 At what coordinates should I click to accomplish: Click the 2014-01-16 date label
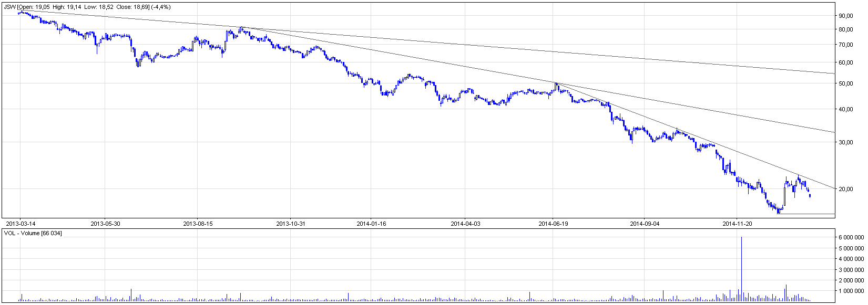371,224
